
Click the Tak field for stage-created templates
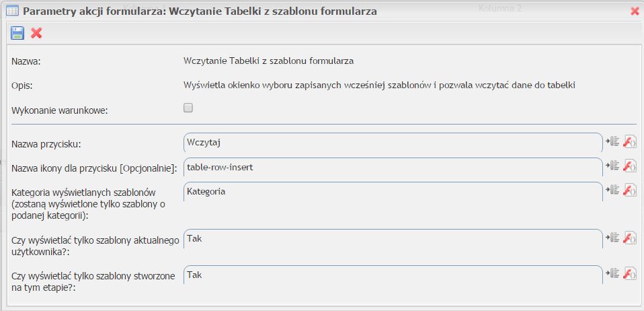pyautogui.click(x=393, y=275)
